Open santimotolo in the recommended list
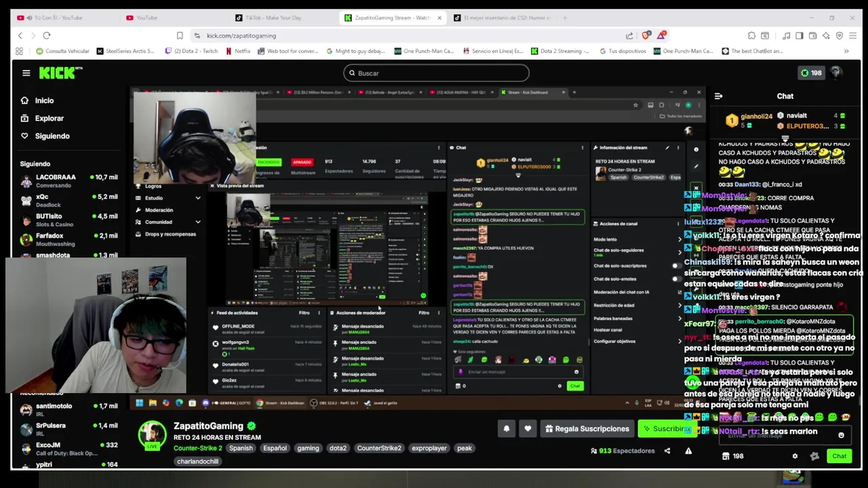The width and height of the screenshot is (868, 488). click(x=68, y=409)
